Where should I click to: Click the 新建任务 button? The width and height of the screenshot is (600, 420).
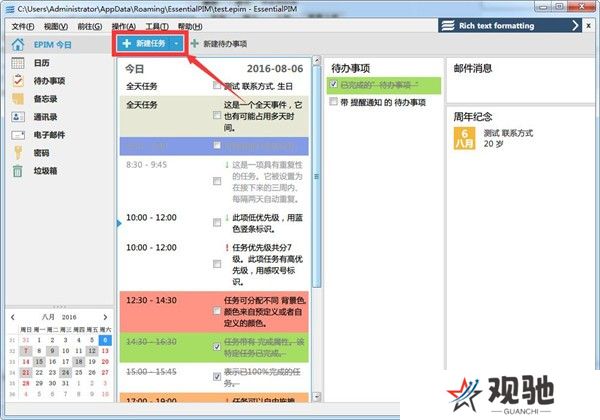coord(144,44)
